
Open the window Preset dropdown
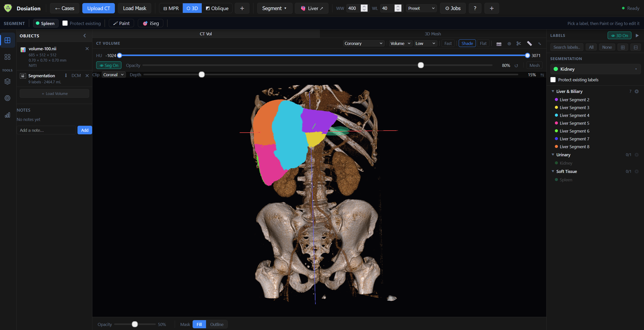tap(421, 8)
